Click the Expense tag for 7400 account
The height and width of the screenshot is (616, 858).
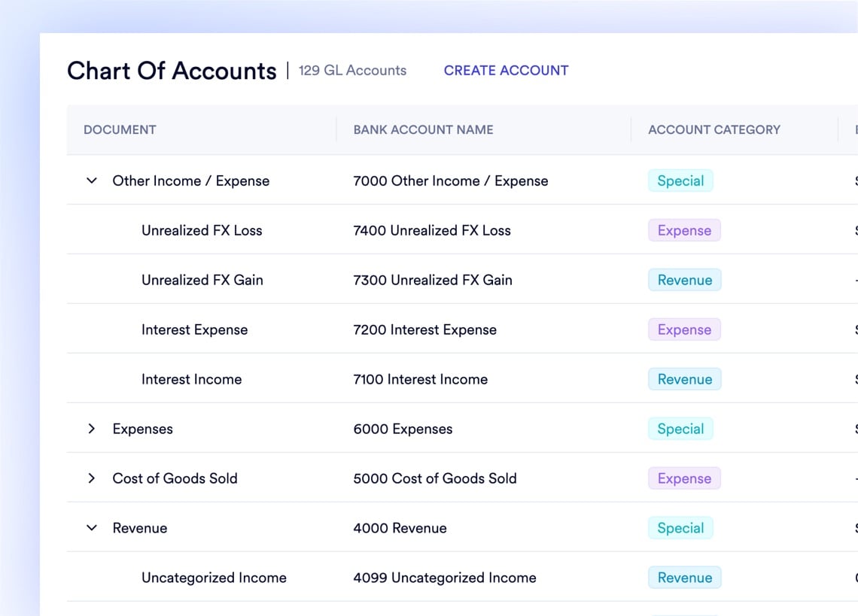684,230
